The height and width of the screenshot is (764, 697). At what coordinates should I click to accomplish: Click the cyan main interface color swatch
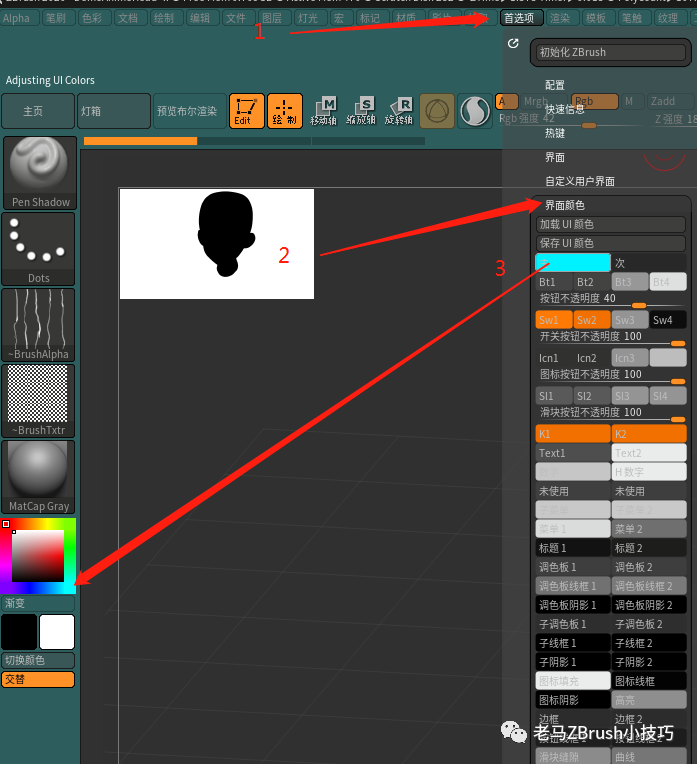click(573, 263)
